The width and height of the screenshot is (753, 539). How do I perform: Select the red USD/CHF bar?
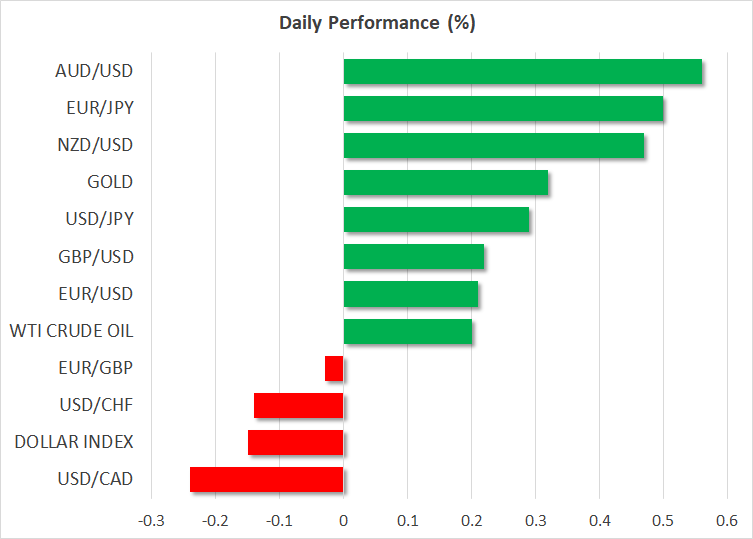click(298, 405)
